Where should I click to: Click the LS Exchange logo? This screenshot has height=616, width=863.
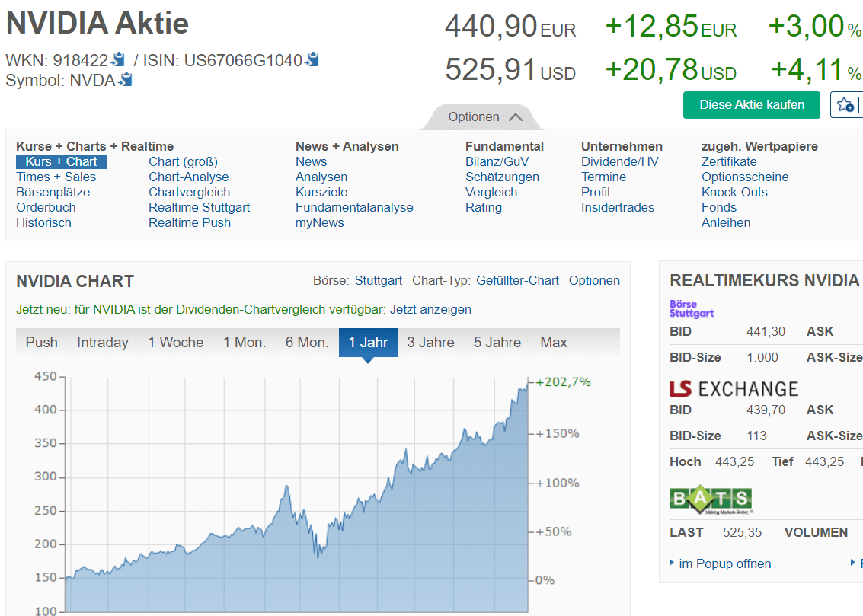click(734, 389)
